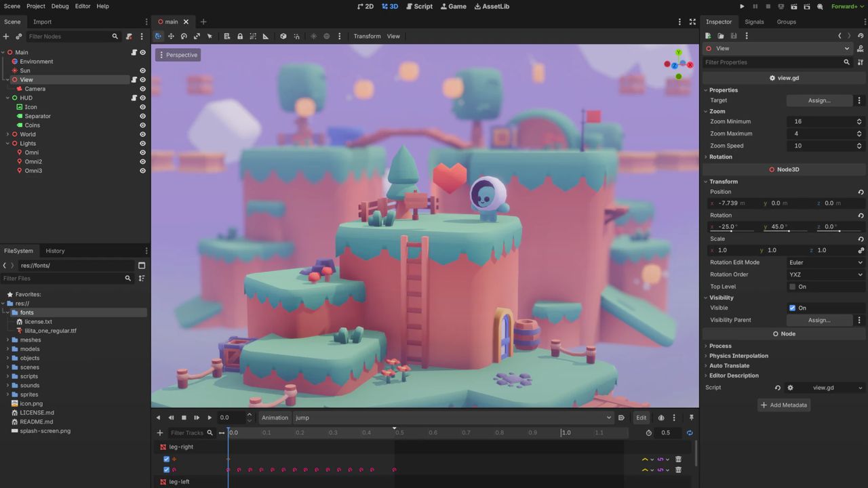The image size is (868, 488).
Task: Uncheck the Visible On checkbox
Action: (792, 308)
